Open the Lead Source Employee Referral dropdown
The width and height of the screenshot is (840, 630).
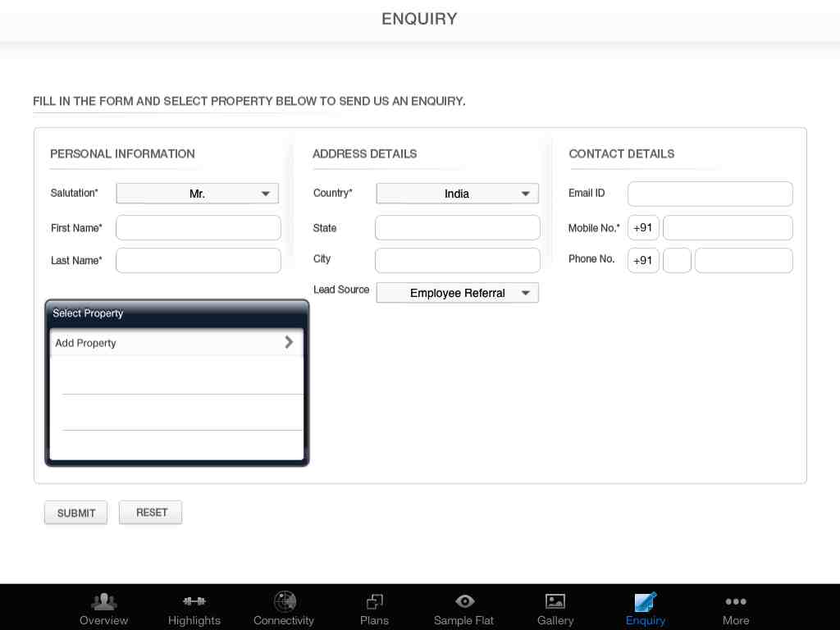pyautogui.click(x=457, y=293)
